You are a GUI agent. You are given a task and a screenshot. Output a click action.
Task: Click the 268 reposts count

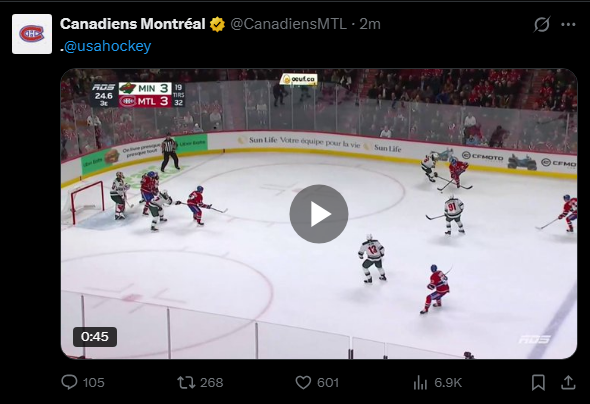click(x=211, y=383)
